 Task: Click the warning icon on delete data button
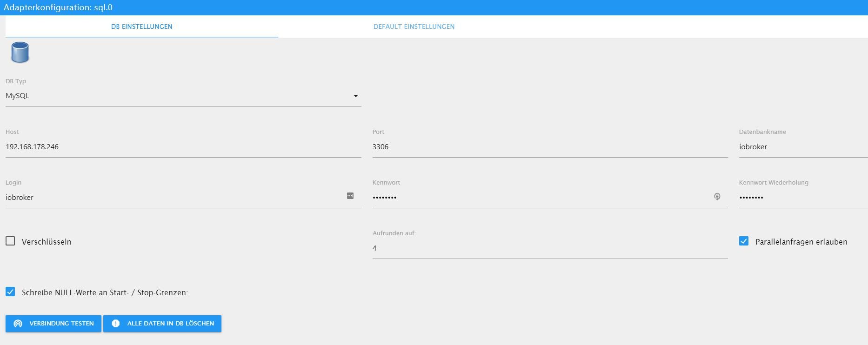pyautogui.click(x=116, y=324)
